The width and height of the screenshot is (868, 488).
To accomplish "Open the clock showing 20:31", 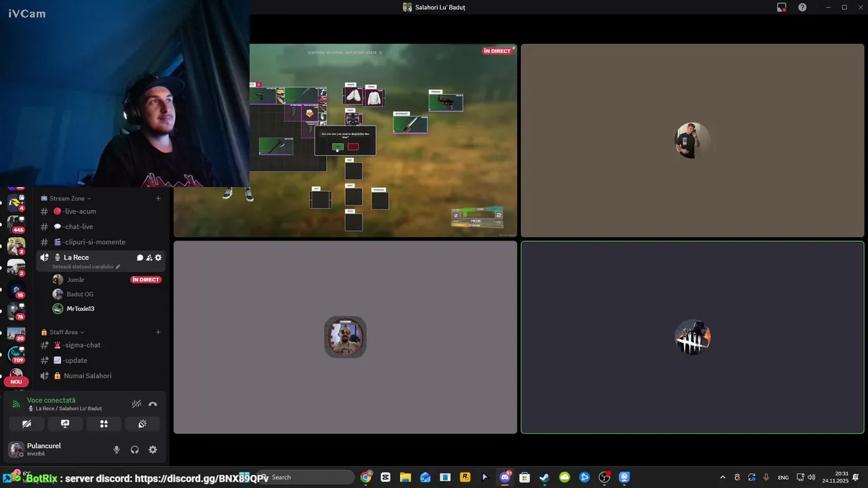I will click(835, 477).
